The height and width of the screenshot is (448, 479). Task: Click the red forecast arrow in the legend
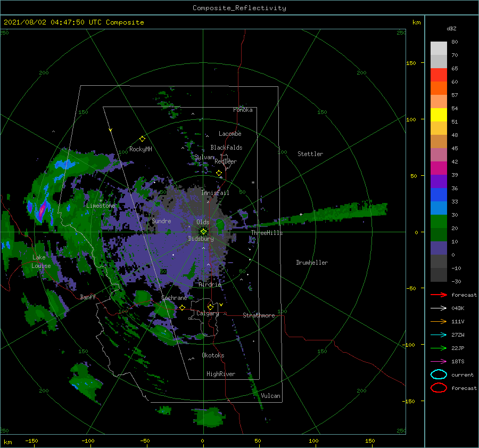(439, 295)
